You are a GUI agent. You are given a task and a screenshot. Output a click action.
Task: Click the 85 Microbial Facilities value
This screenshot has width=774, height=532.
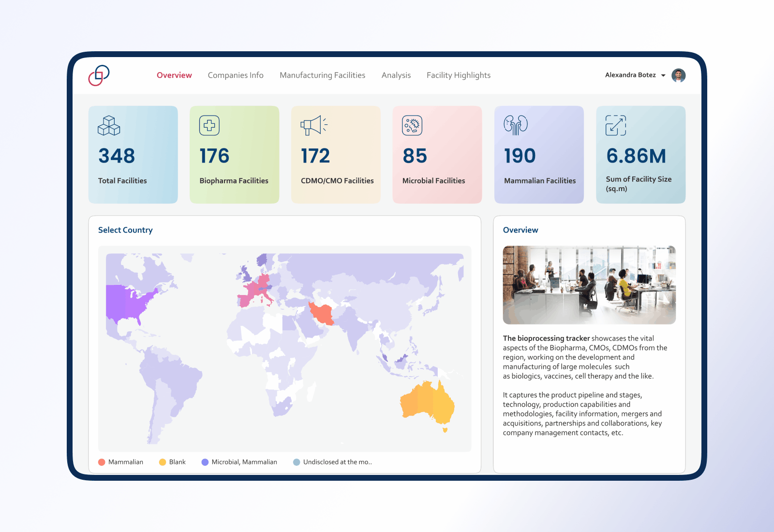[415, 156]
